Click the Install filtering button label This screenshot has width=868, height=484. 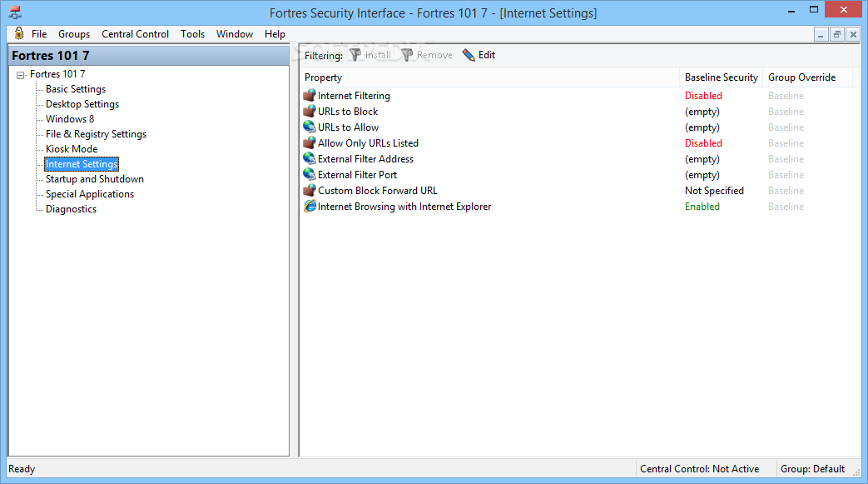pos(378,55)
